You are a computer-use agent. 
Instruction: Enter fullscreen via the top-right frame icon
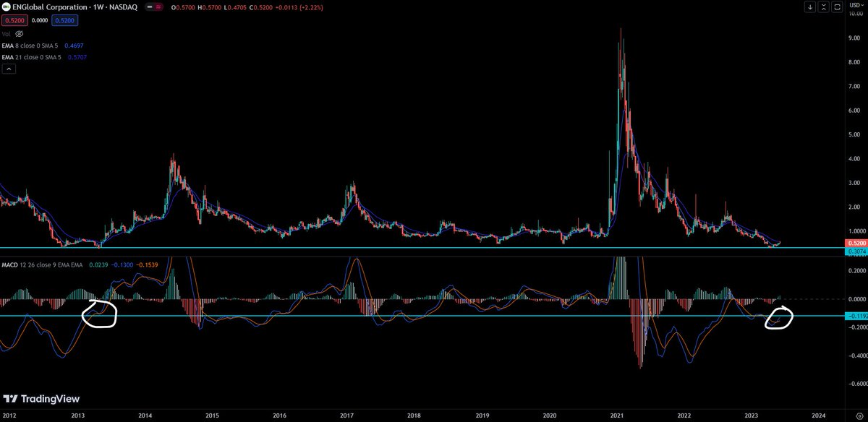coord(837,7)
